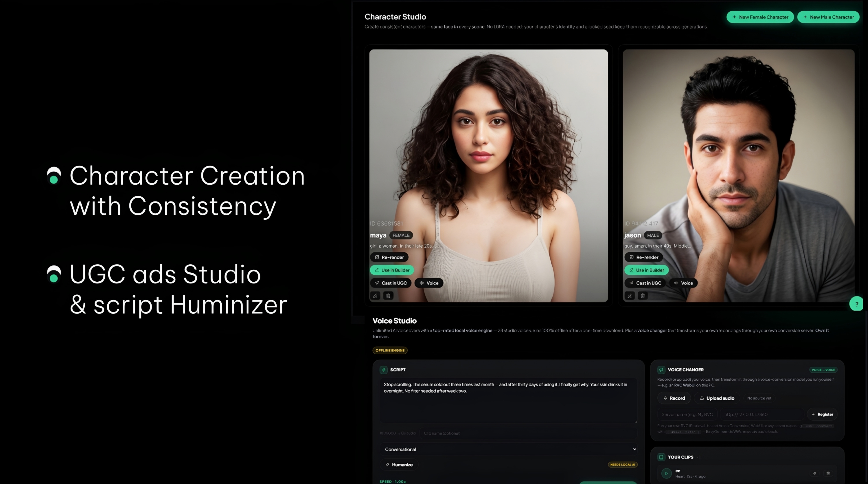This screenshot has width=868, height=484.
Task: Click the SPEED 1.00x label
Action: [x=393, y=481]
